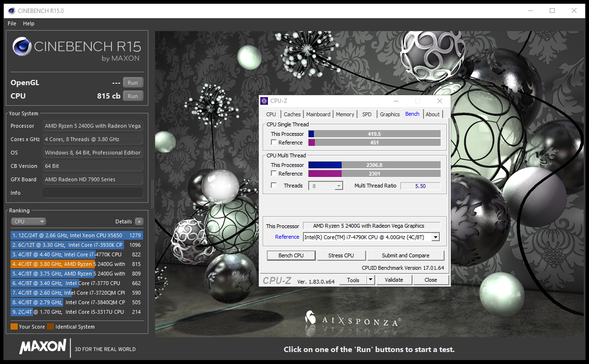
Task: Click the Cinebench R15 sphere logo
Action: click(22, 47)
